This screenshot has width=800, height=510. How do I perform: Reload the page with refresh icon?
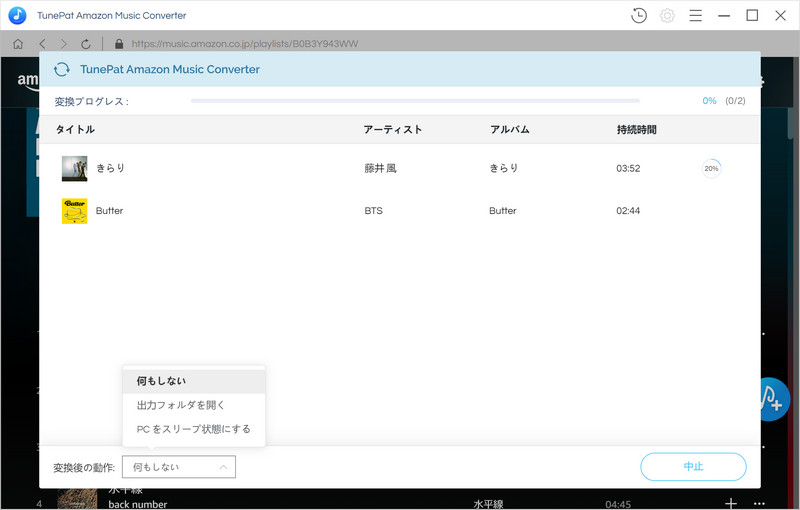tap(86, 44)
